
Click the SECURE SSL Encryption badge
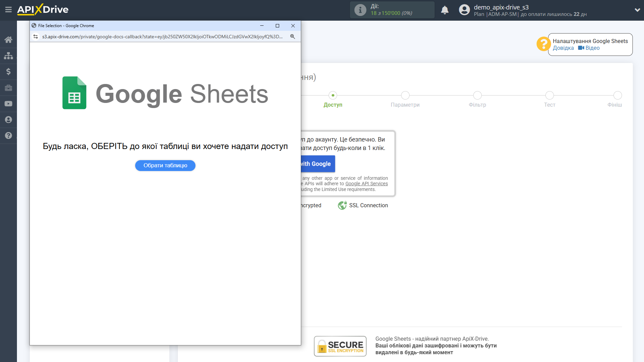tap(340, 346)
